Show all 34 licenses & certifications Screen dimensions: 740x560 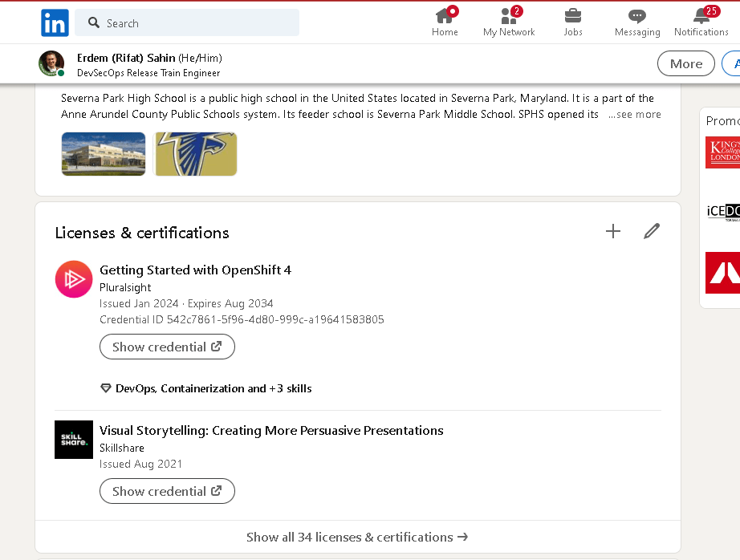click(357, 537)
